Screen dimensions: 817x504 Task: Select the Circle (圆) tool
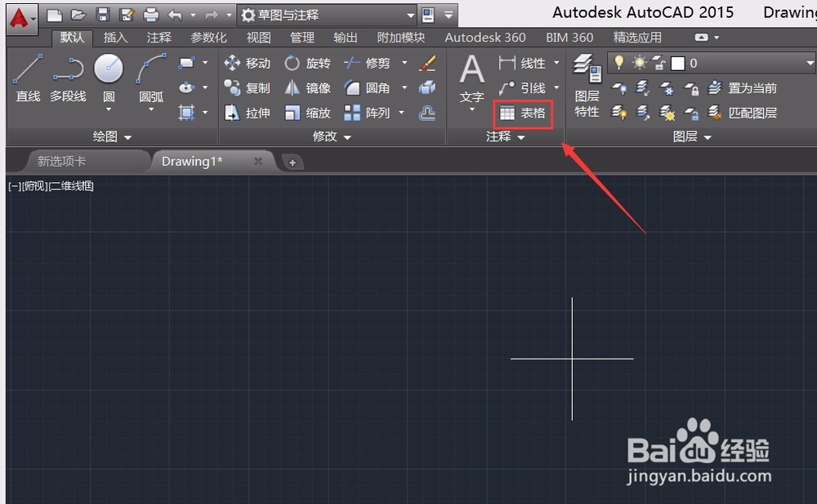click(x=109, y=79)
